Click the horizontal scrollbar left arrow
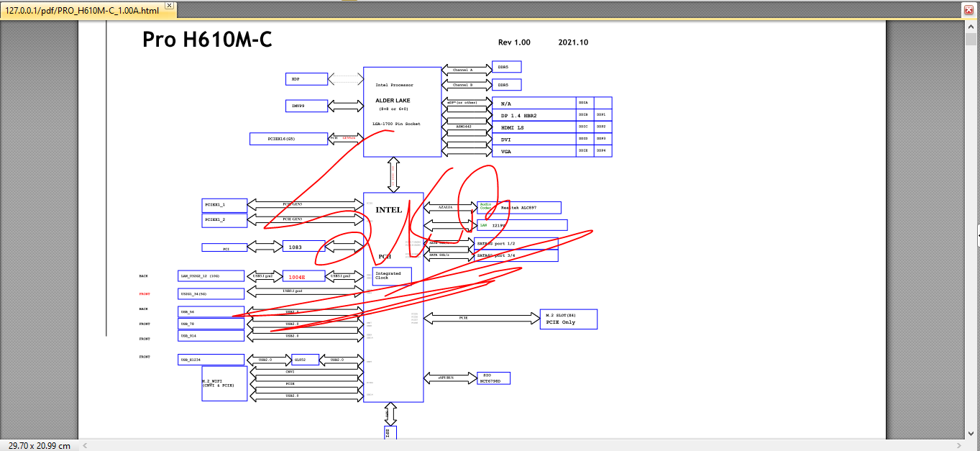Image resolution: width=980 pixels, height=451 pixels. 83,445
